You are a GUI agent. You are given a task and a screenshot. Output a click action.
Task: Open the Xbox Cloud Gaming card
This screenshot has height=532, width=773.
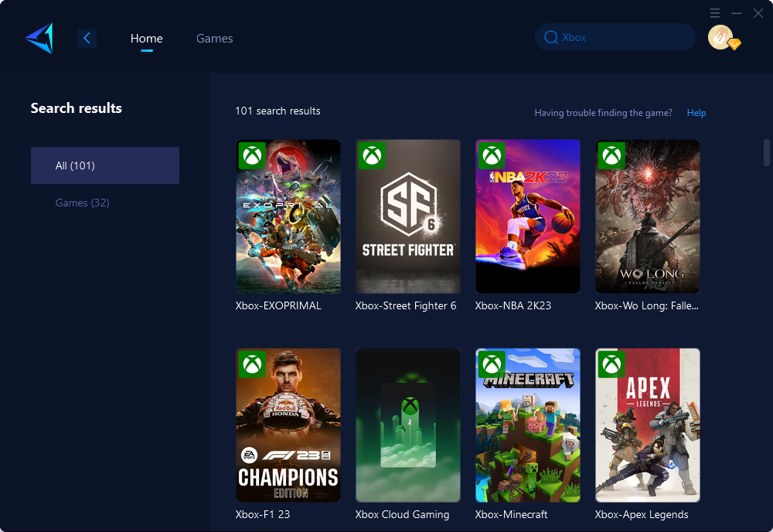[408, 425]
